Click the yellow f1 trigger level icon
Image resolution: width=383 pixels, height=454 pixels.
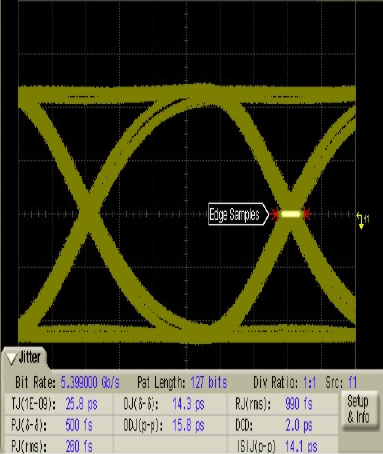pos(363,220)
